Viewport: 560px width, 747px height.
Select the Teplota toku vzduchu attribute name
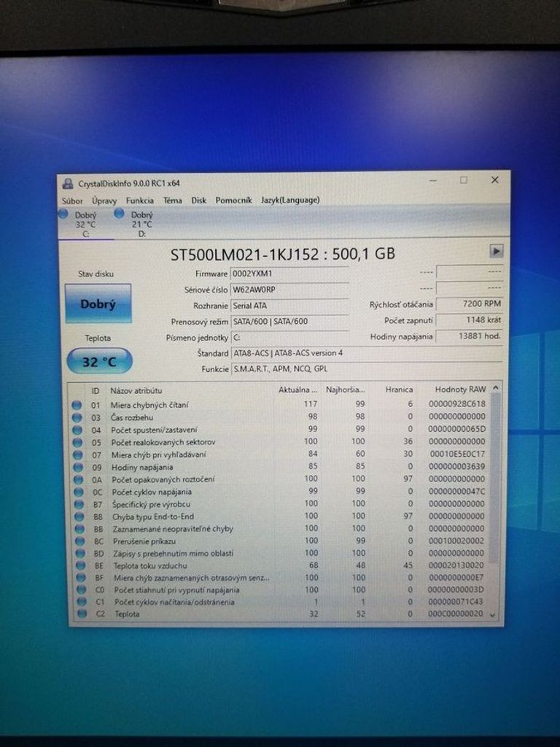150,566
